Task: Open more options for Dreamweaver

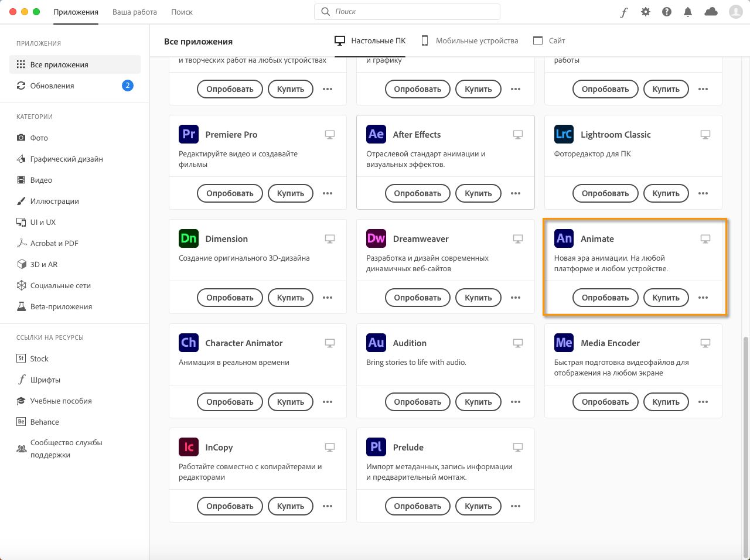Action: point(516,298)
